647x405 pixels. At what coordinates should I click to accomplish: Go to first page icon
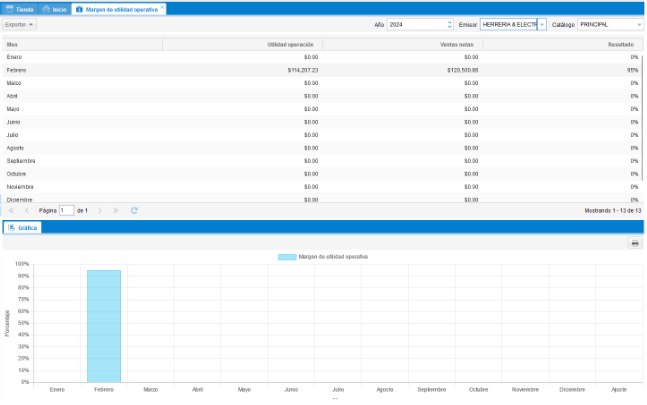point(11,211)
